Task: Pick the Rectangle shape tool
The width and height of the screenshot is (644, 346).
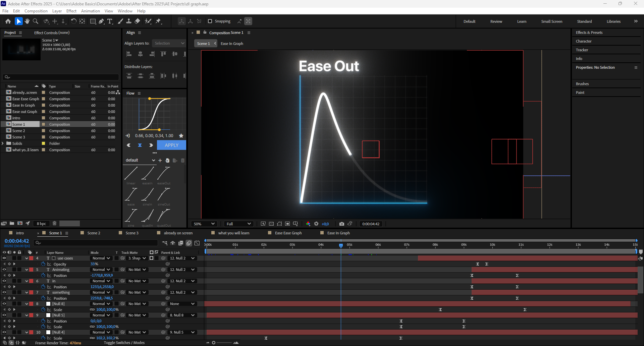Action: click(93, 21)
